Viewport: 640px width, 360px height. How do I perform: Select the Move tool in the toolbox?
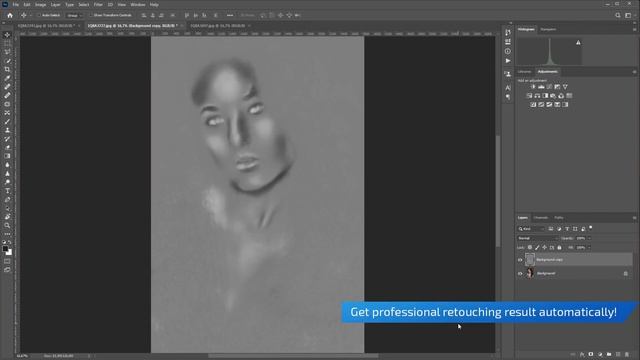(7, 35)
